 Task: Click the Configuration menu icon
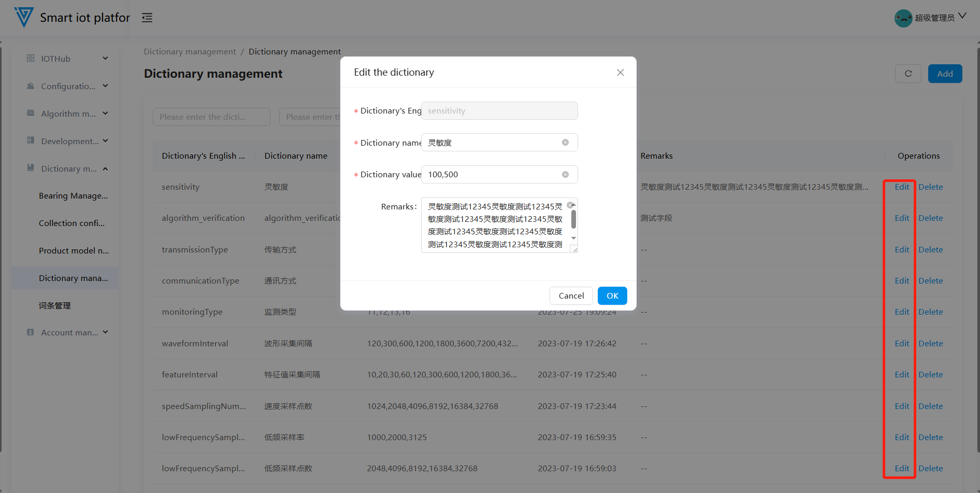(31, 86)
